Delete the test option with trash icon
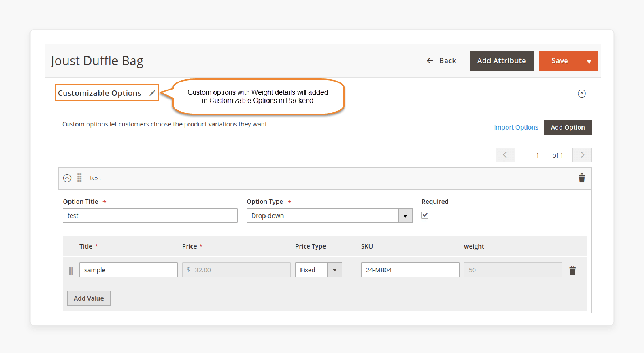The image size is (644, 353). pos(581,178)
